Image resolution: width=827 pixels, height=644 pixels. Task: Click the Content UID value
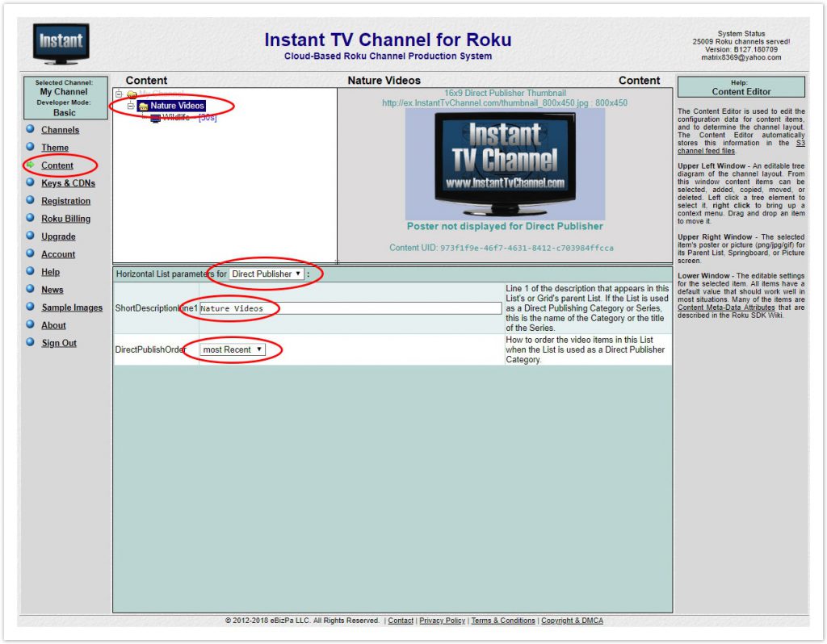(x=527, y=248)
